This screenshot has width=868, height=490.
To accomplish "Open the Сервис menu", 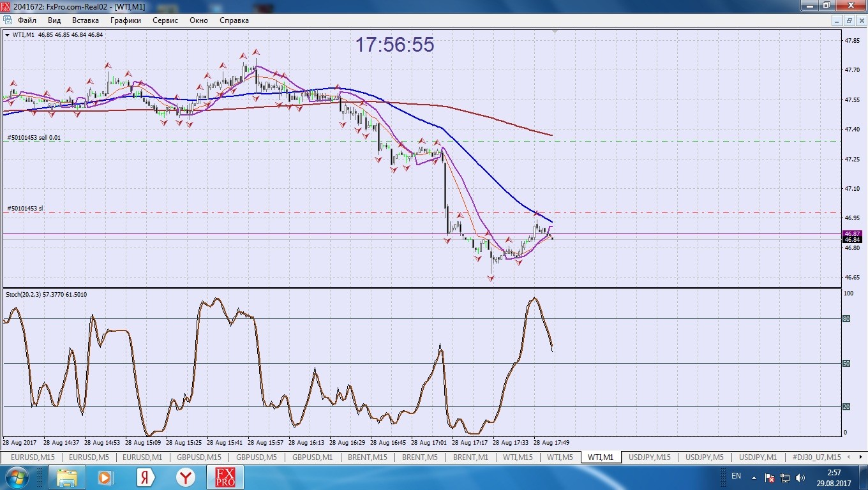I will click(165, 20).
